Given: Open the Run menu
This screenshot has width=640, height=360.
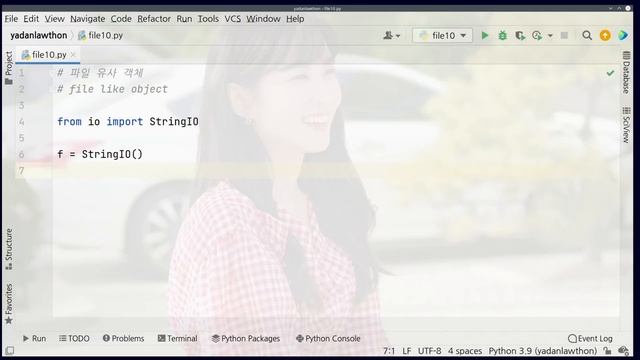Looking at the screenshot, I should [184, 19].
